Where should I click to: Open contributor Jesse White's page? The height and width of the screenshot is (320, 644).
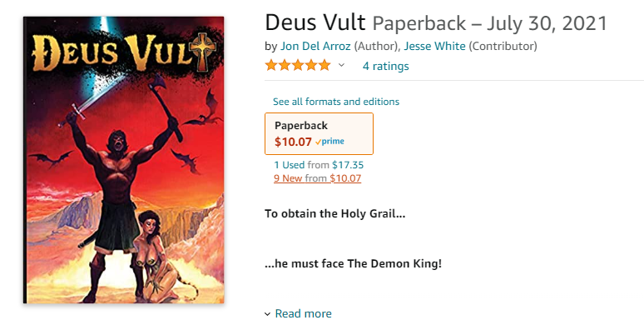click(434, 47)
